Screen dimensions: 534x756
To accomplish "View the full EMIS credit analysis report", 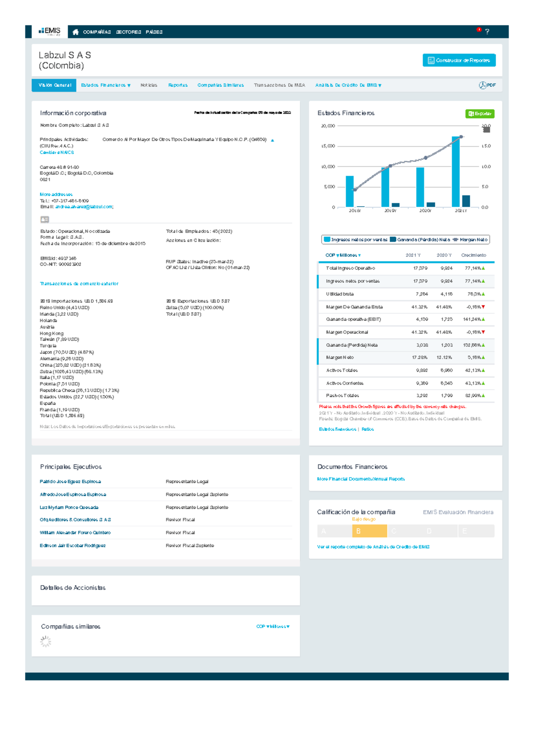I will click(373, 547).
